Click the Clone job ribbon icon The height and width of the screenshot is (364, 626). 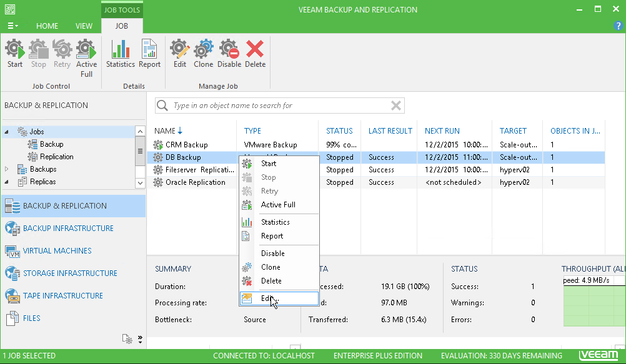coord(203,54)
